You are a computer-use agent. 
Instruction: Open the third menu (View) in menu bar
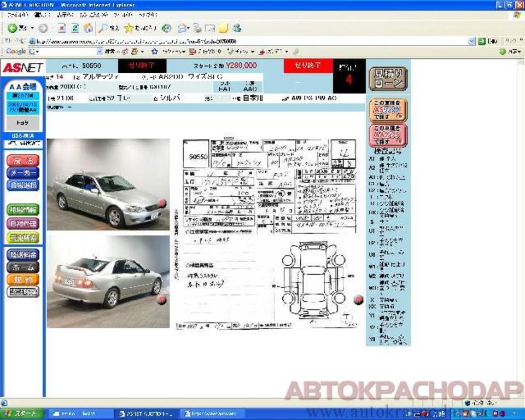pos(65,15)
